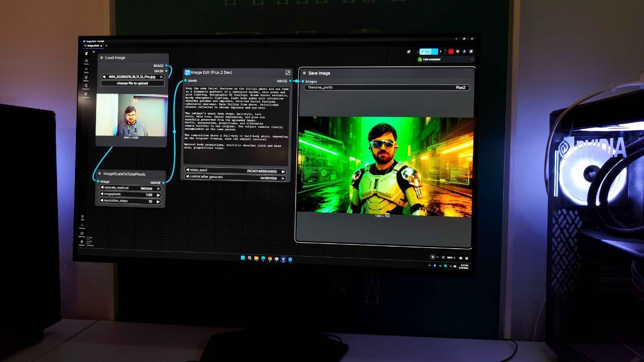
Task: Click the Settings gear in the sidebar
Action: click(x=82, y=242)
